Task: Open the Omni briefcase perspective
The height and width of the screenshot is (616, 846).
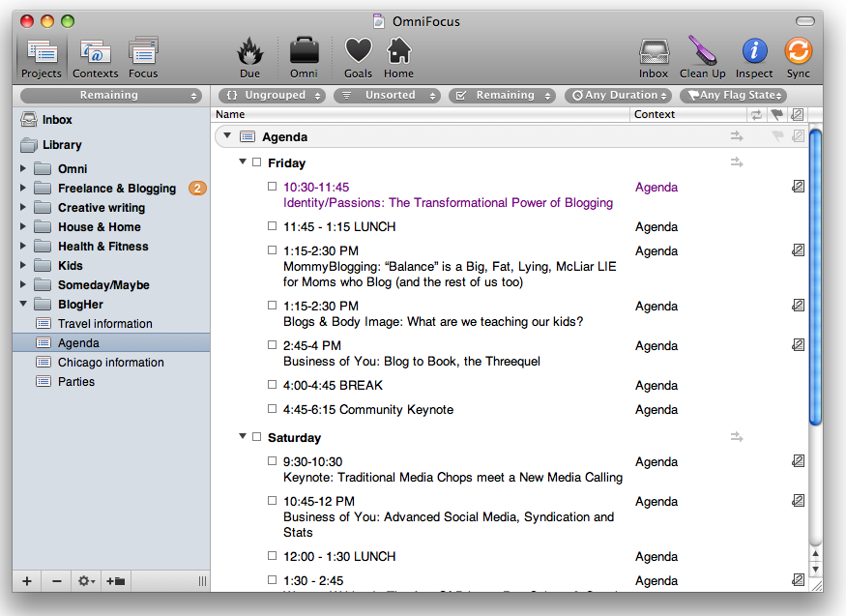Action: [x=304, y=58]
